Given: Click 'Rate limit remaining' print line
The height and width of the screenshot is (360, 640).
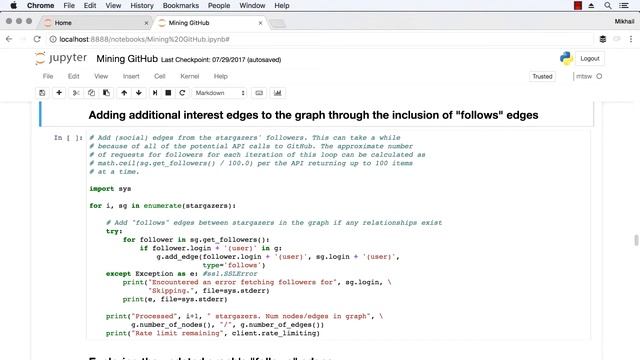Looking at the screenshot, I should tap(213, 333).
